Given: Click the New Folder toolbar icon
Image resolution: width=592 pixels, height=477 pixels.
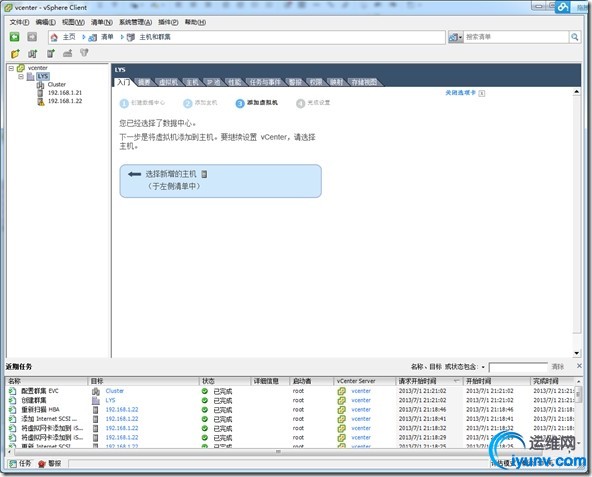Looking at the screenshot, I should (x=15, y=53).
